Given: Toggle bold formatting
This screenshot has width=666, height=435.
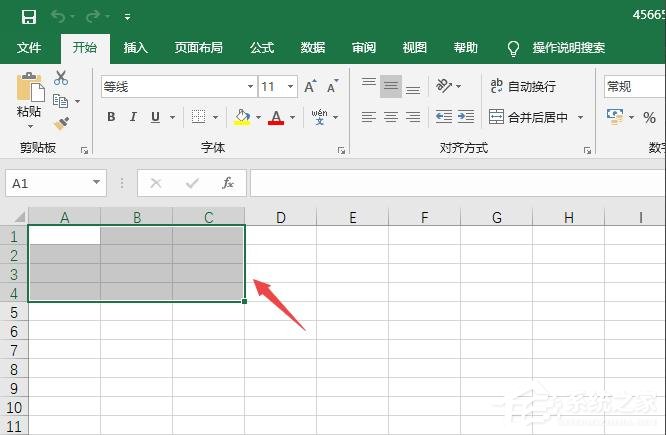Looking at the screenshot, I should click(x=111, y=116).
